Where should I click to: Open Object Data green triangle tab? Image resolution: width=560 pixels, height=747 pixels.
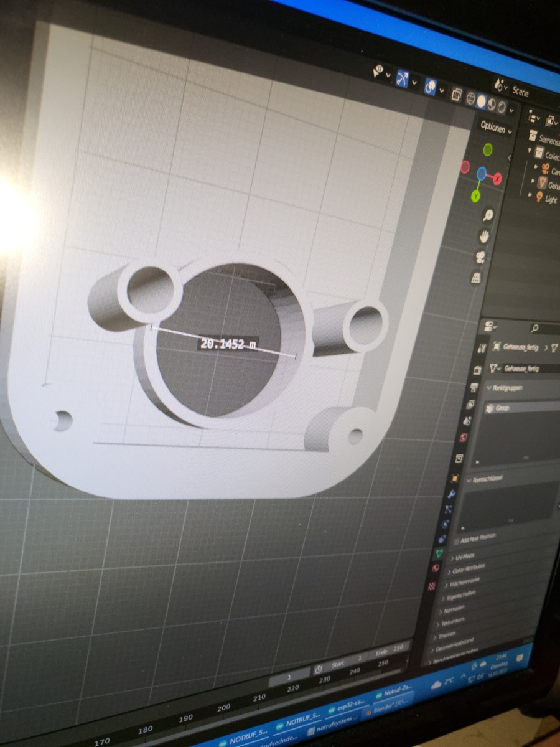(x=438, y=552)
